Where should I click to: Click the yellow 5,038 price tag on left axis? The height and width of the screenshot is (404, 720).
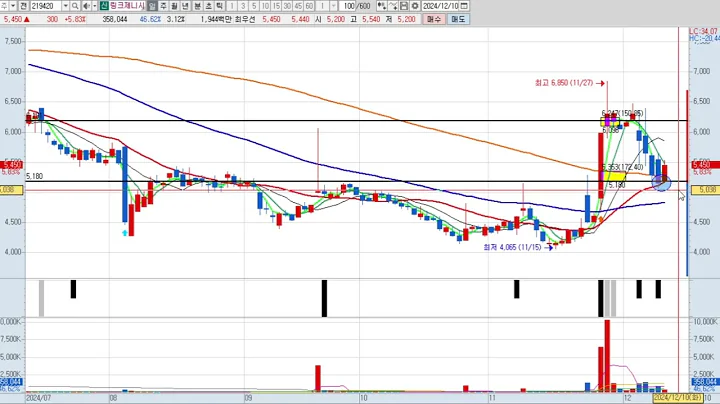click(11, 190)
